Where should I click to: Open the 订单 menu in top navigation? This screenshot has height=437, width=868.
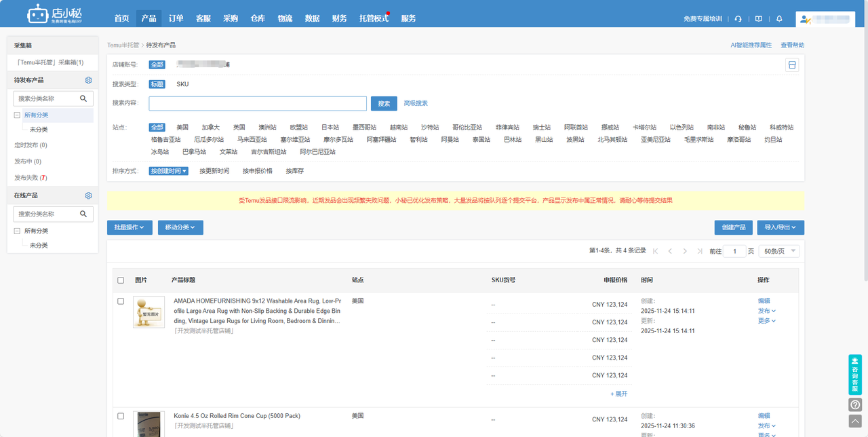click(x=176, y=18)
